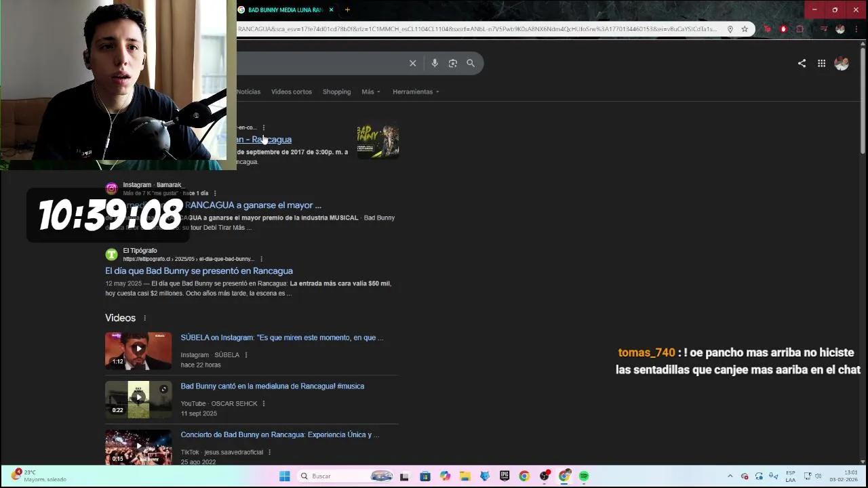
Task: Click the extensions puzzle icon in Chrome toolbar
Action: click(x=800, y=29)
